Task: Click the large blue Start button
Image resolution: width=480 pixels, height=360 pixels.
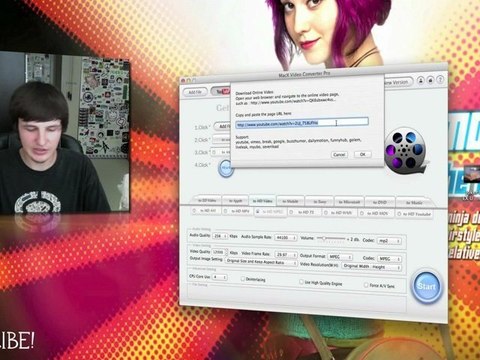Action: tap(427, 286)
